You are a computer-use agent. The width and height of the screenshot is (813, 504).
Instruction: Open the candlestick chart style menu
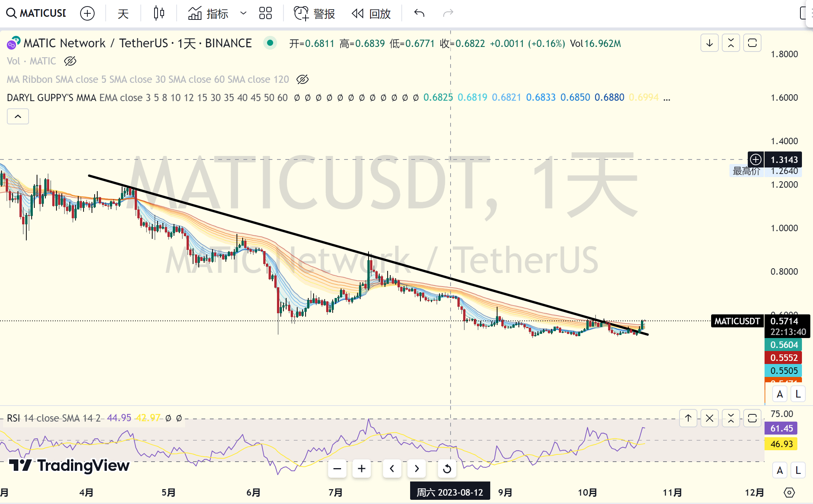pyautogui.click(x=159, y=13)
